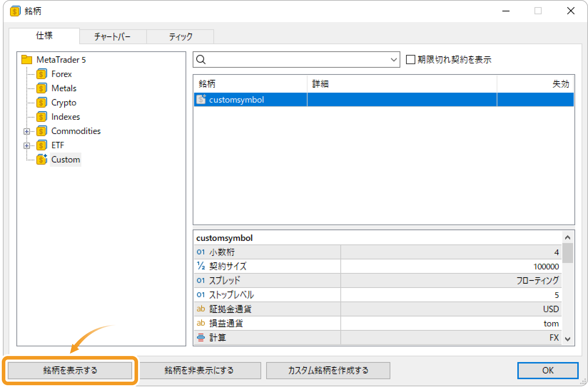588x387 pixels.
Task: Click scroll up arrow in properties panel
Action: tap(568, 237)
